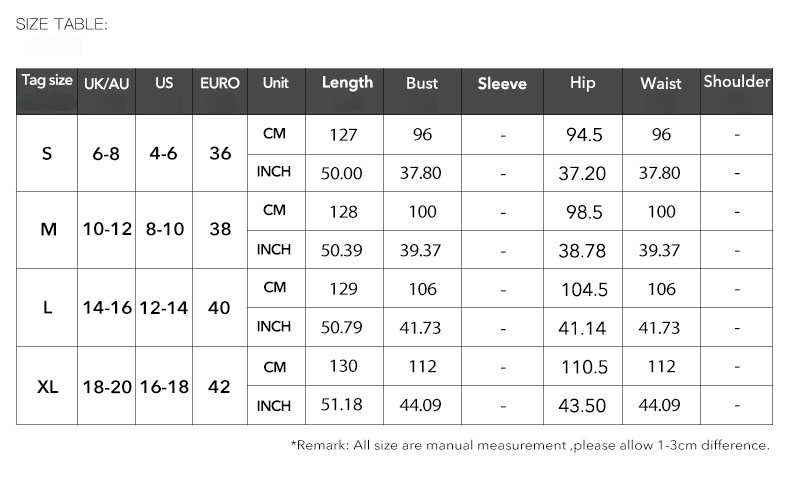790x478 pixels.
Task: Click the manual measurement remark text
Action: point(530,445)
